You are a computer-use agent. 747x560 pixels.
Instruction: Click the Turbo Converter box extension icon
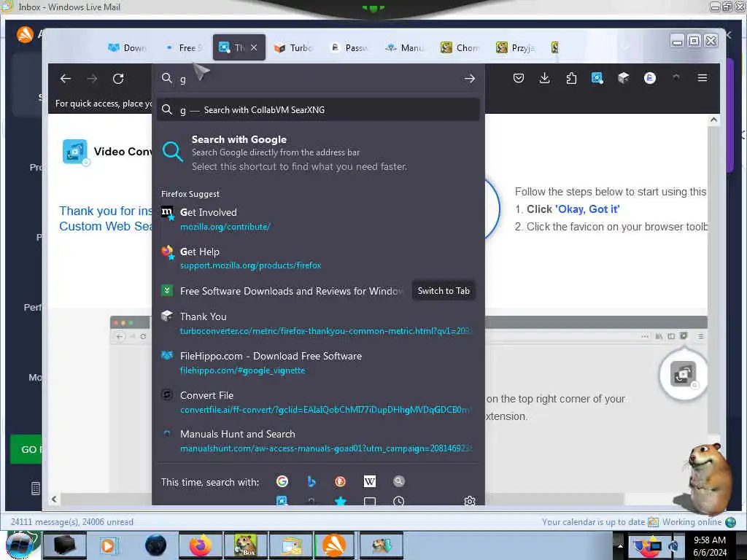[624, 78]
